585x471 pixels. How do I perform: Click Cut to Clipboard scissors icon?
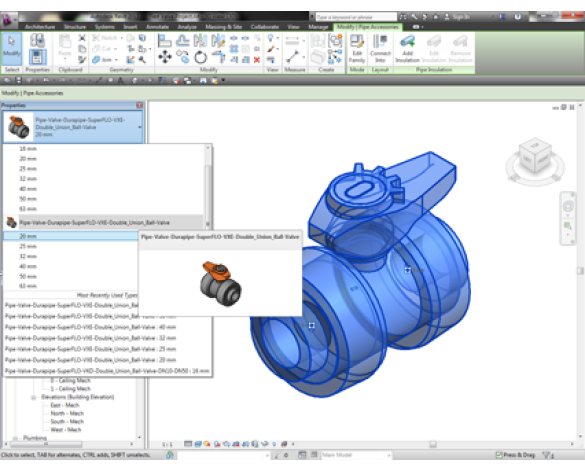point(82,38)
